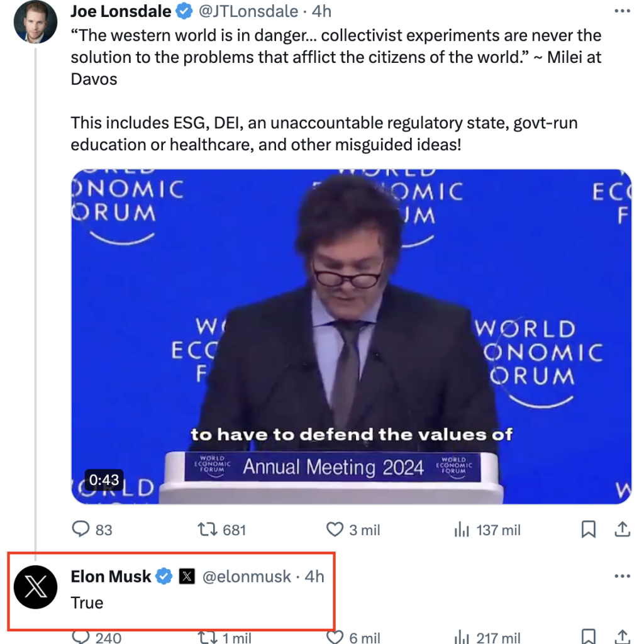Screen dimensions: 644x644
Task: Click Elon Musk's X logo avatar
Action: 36,587
